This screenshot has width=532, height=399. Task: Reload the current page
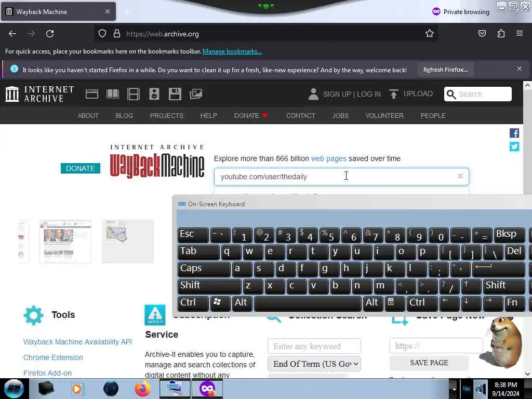point(50,34)
